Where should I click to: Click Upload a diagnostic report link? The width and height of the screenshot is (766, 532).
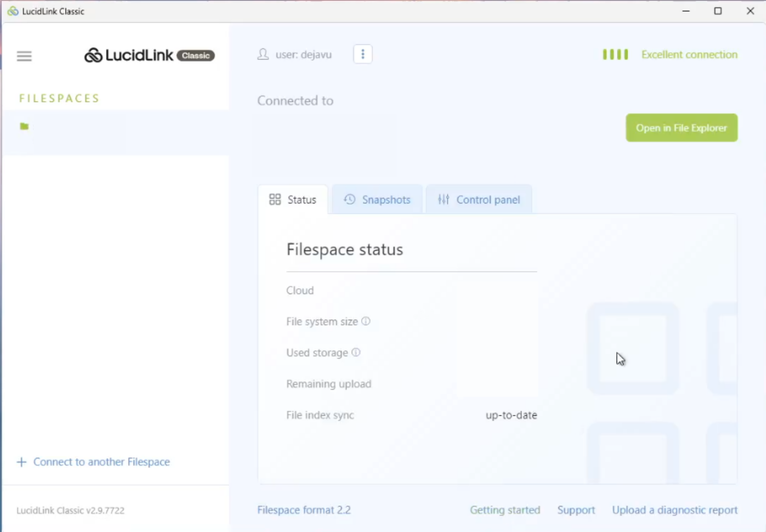[675, 510]
